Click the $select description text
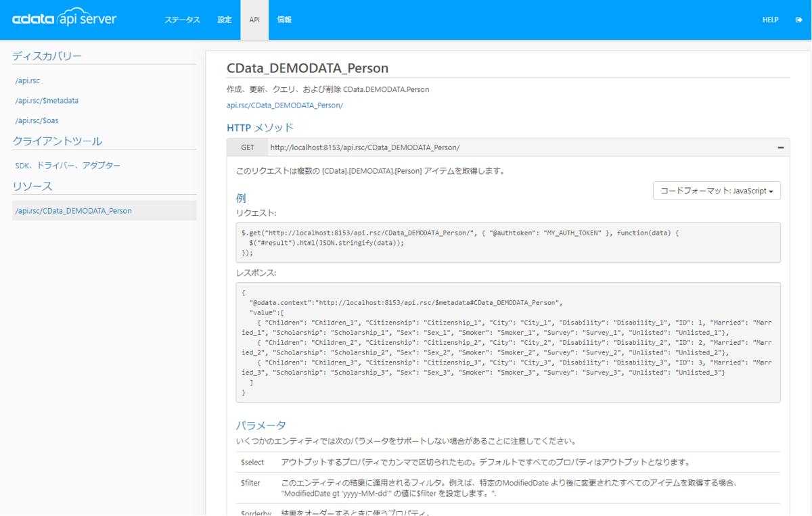 (x=485, y=463)
